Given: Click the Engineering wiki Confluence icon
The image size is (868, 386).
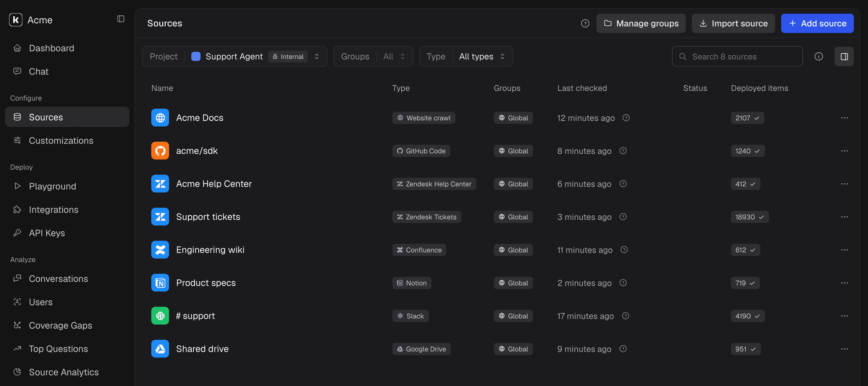Looking at the screenshot, I should pyautogui.click(x=160, y=250).
